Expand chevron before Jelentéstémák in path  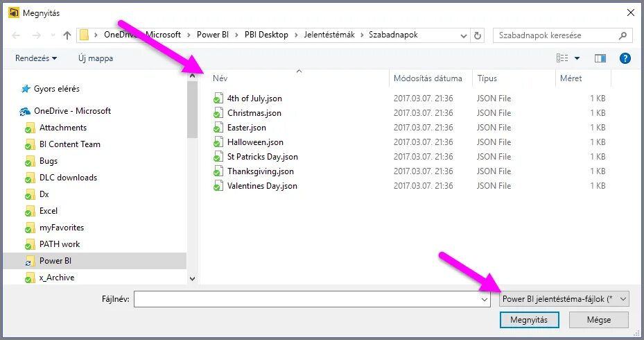pyautogui.click(x=296, y=35)
